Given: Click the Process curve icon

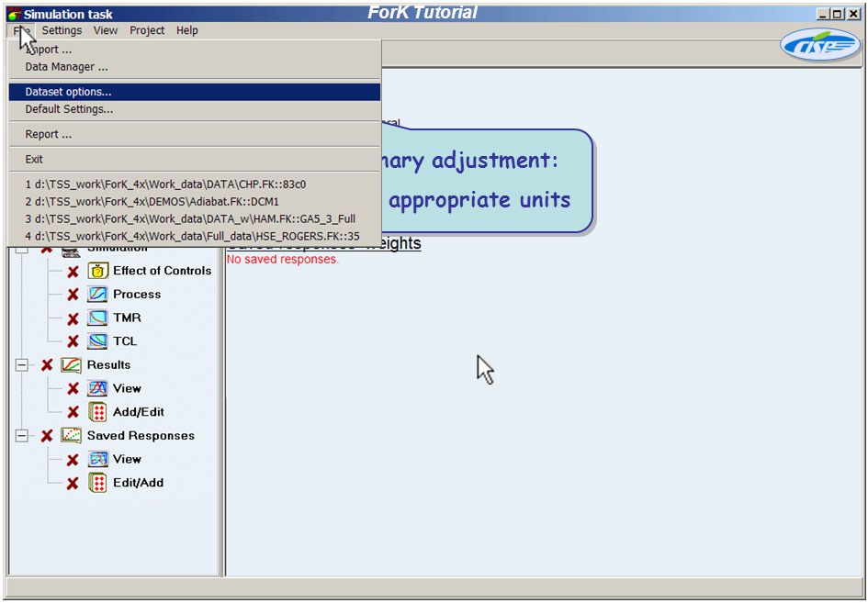Looking at the screenshot, I should pos(98,295).
